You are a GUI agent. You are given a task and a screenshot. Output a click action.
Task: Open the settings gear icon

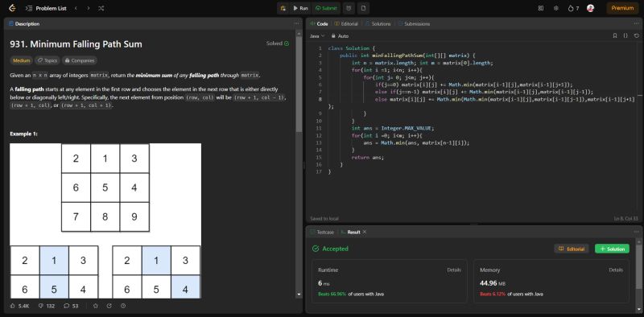pyautogui.click(x=556, y=8)
